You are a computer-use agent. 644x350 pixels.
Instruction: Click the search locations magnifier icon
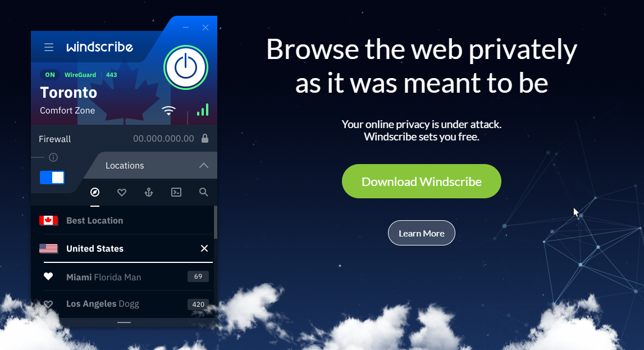click(203, 192)
